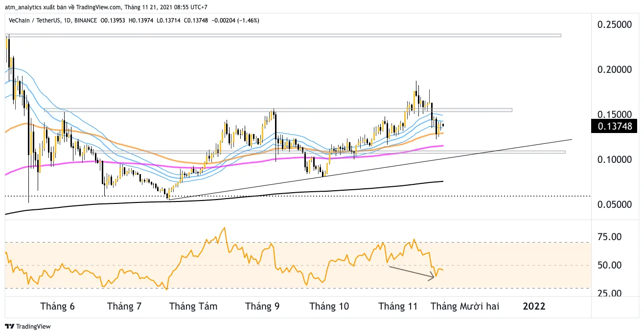The image size is (644, 335).
Task: Click the 0.10000 price axis label
Action: coord(615,159)
